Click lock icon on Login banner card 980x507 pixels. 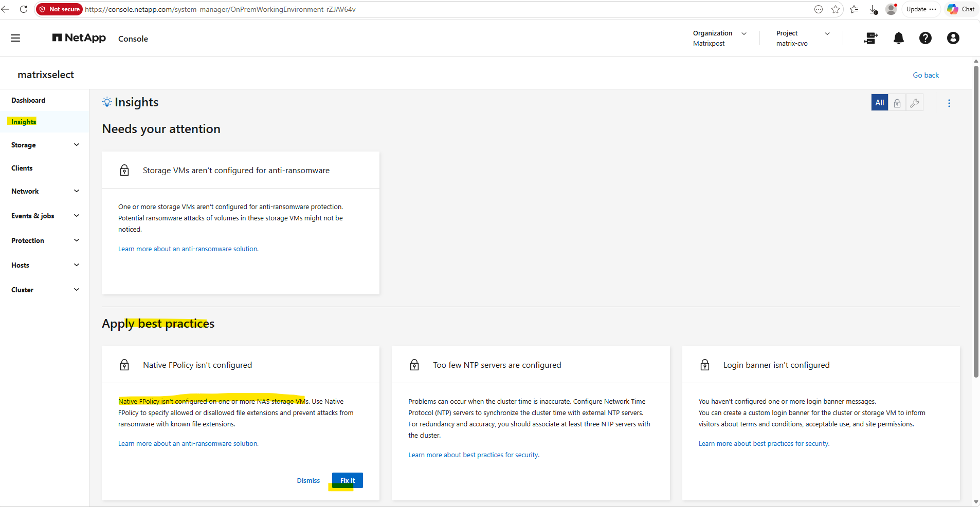705,365
